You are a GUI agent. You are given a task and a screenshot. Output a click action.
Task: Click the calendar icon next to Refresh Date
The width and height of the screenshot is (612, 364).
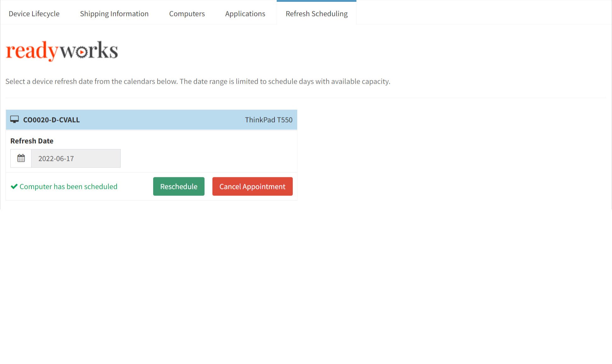click(x=21, y=158)
